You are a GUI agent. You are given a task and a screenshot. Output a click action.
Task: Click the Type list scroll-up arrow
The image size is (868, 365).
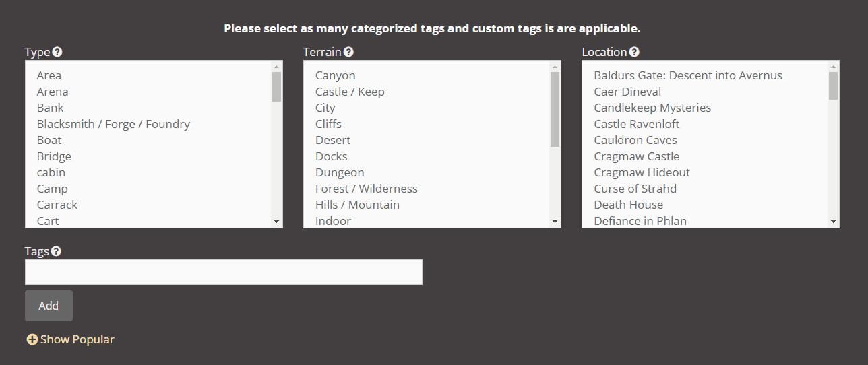tap(276, 67)
